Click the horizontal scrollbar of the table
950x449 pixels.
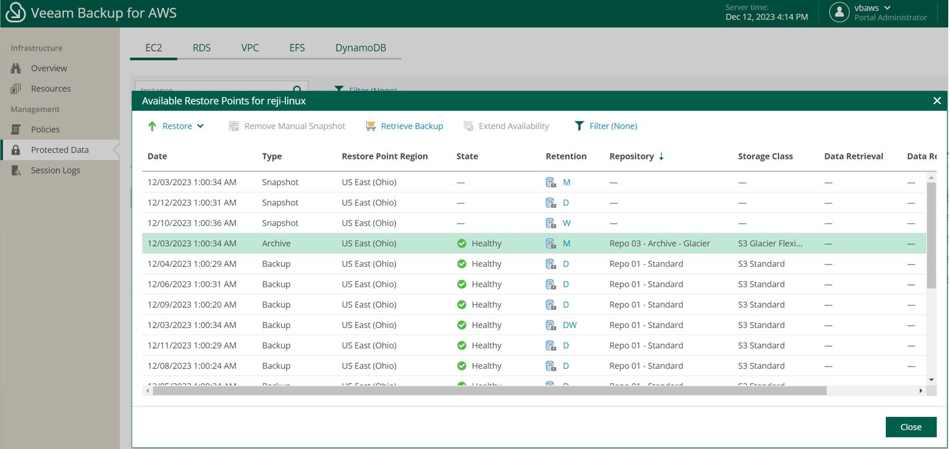point(490,391)
